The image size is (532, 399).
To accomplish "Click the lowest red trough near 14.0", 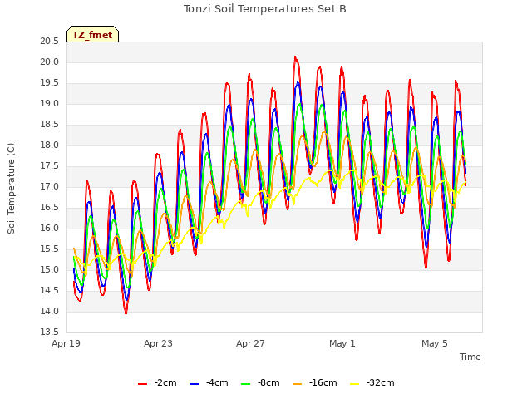I will [x=126, y=313].
